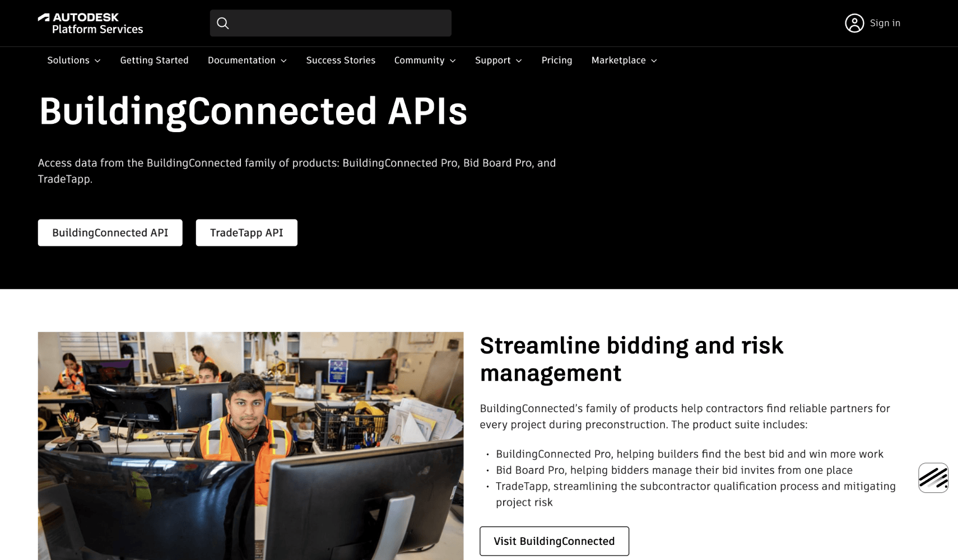Click the BuildingConnected Pro bullet point text
Viewport: 958px width, 560px height.
click(x=689, y=454)
